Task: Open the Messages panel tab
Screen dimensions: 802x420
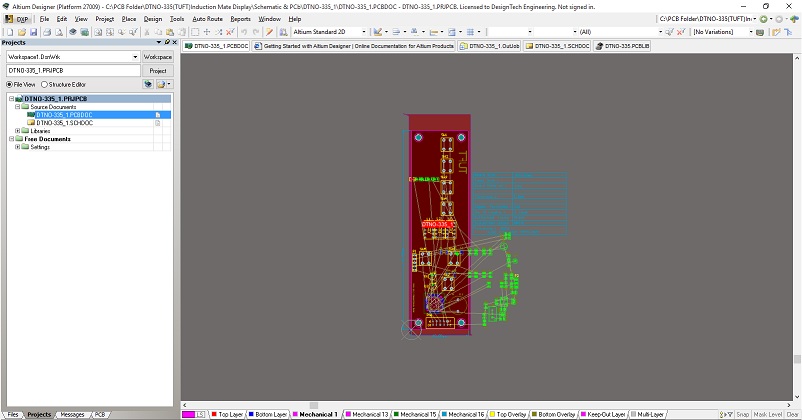Action: point(72,414)
